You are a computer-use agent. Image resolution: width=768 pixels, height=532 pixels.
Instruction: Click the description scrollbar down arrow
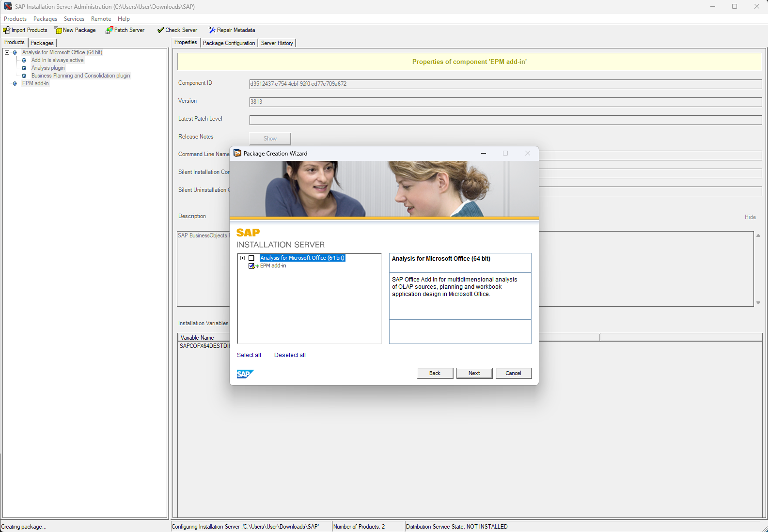click(758, 303)
